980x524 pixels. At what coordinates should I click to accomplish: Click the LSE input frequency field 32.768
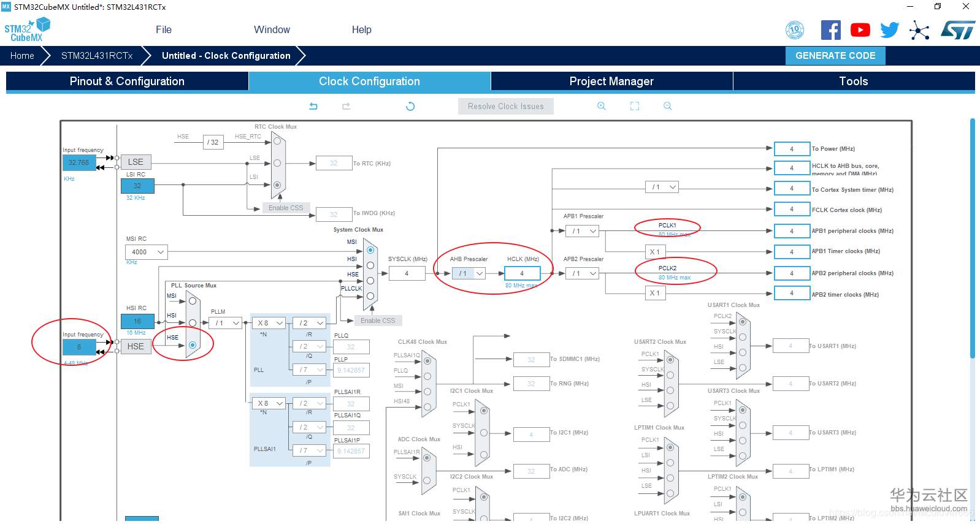point(79,162)
